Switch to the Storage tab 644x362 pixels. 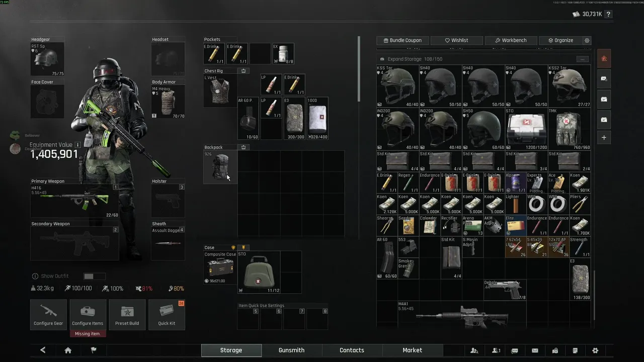pyautogui.click(x=231, y=350)
